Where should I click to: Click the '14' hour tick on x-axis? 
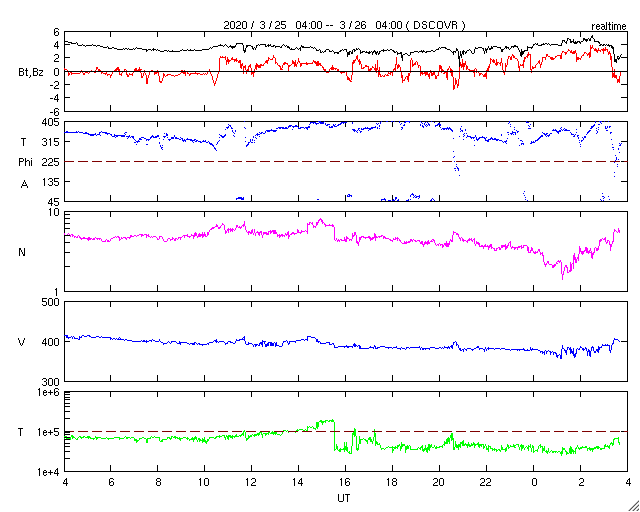point(298,482)
